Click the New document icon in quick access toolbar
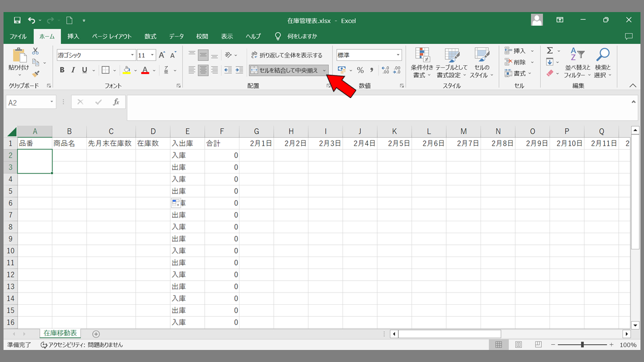This screenshot has width=644, height=362. point(69,21)
